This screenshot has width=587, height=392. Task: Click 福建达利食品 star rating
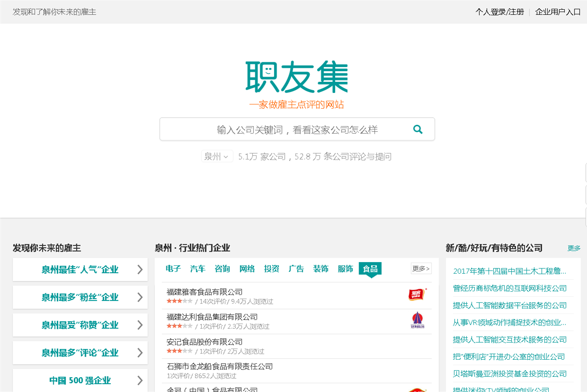coord(180,326)
